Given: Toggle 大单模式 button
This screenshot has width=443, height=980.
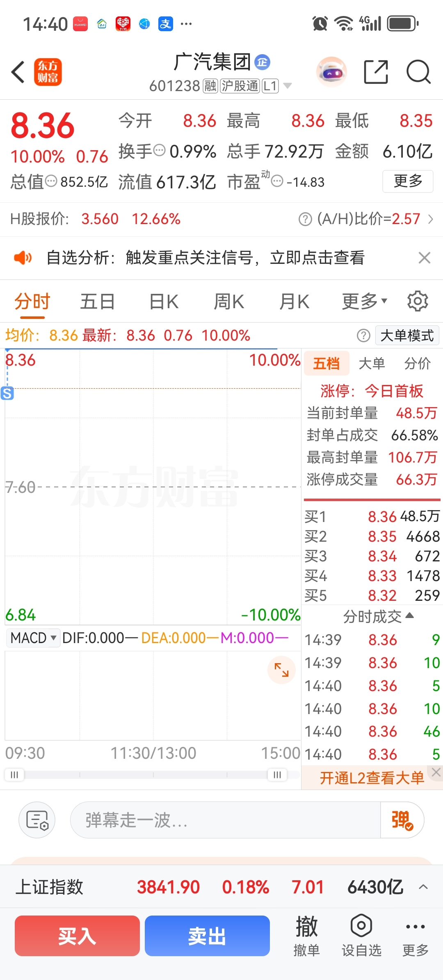Looking at the screenshot, I should [x=407, y=336].
